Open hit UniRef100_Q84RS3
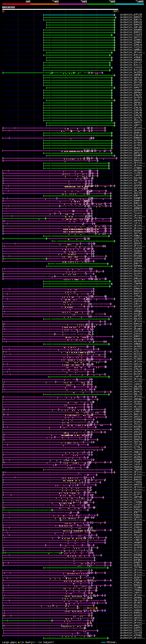 pos(131,133)
